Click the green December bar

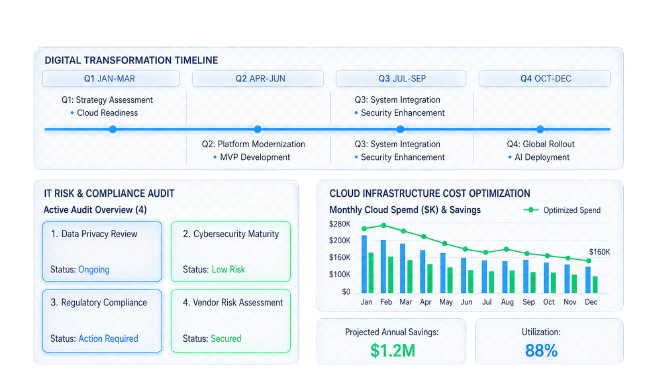tap(595, 284)
